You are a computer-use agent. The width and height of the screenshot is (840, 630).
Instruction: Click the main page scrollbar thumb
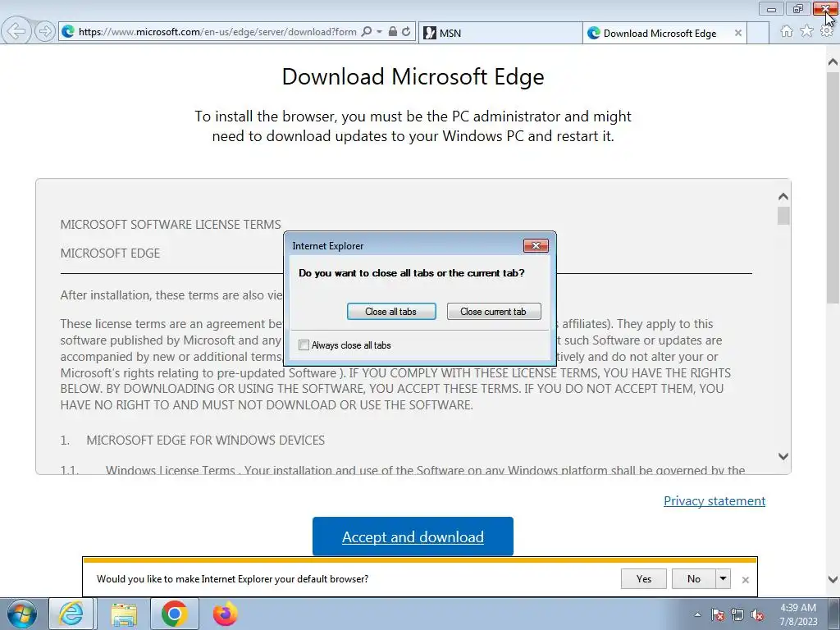click(x=833, y=188)
